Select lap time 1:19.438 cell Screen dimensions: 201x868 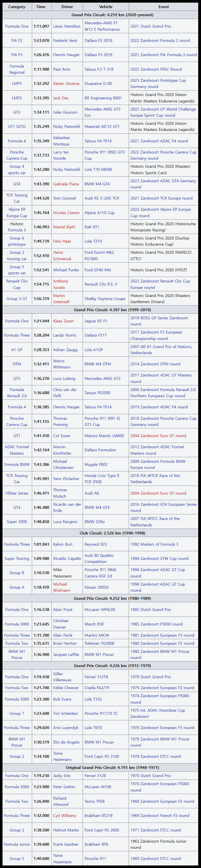click(x=41, y=677)
